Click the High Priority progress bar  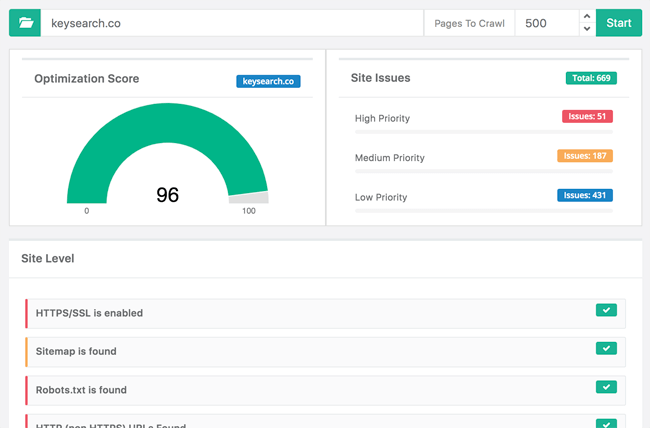tap(484, 132)
